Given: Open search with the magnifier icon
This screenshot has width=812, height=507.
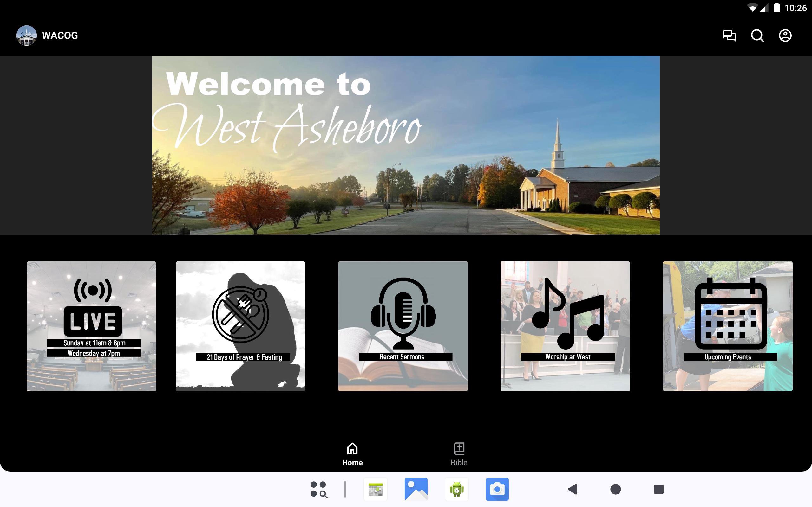Looking at the screenshot, I should [757, 35].
